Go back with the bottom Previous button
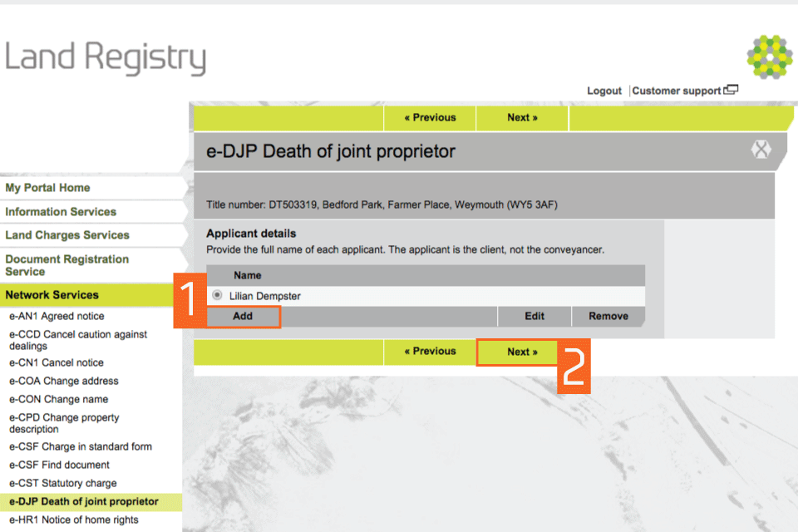Image resolution: width=798 pixels, height=532 pixels. [430, 352]
